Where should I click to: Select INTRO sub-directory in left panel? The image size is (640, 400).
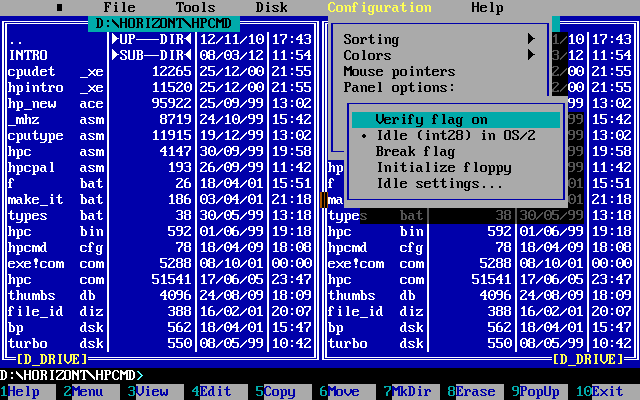[160, 56]
